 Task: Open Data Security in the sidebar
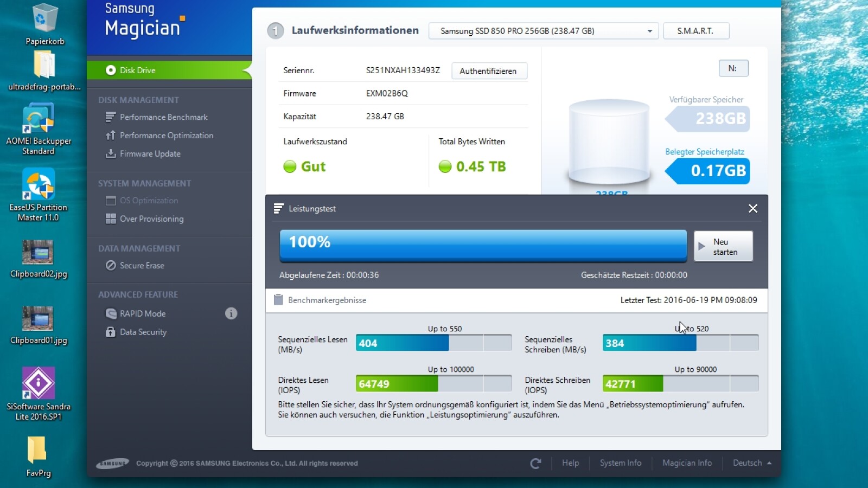[x=143, y=332]
